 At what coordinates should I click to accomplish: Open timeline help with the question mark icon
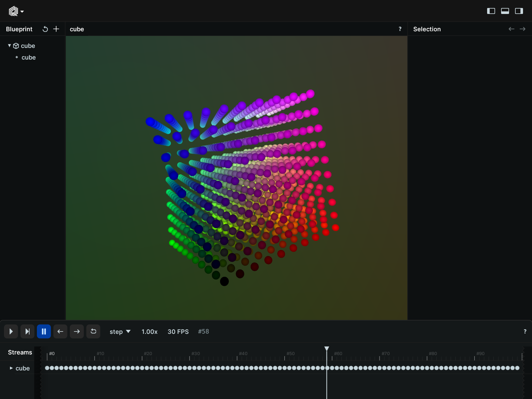(525, 332)
